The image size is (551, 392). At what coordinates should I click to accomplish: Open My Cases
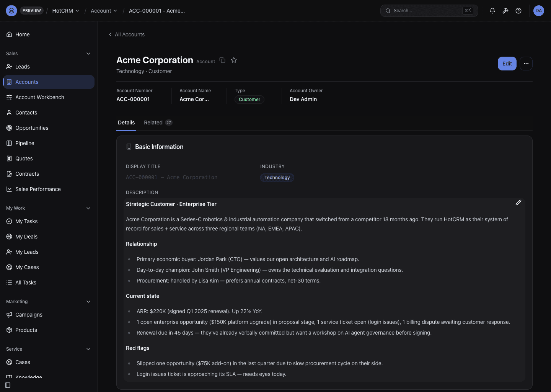(49, 267)
